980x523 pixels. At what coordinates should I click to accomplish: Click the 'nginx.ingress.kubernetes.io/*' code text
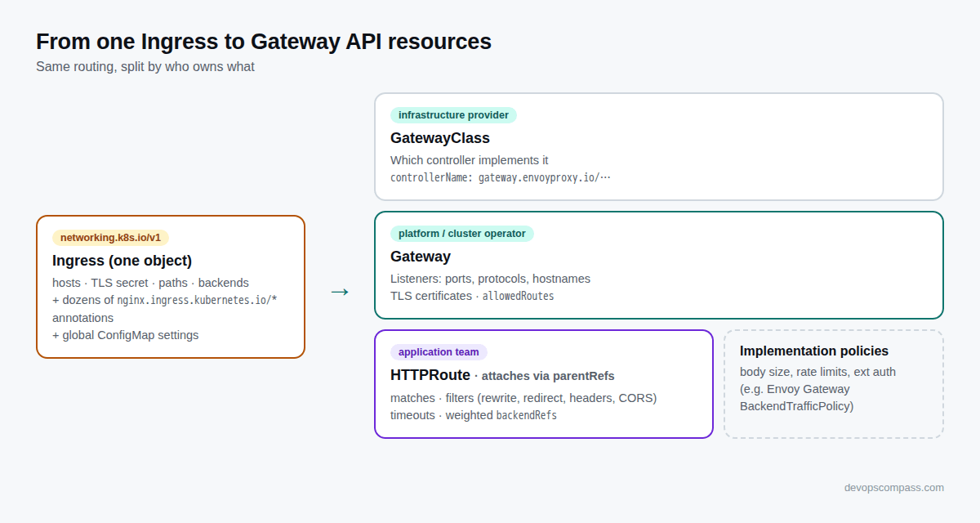197,300
